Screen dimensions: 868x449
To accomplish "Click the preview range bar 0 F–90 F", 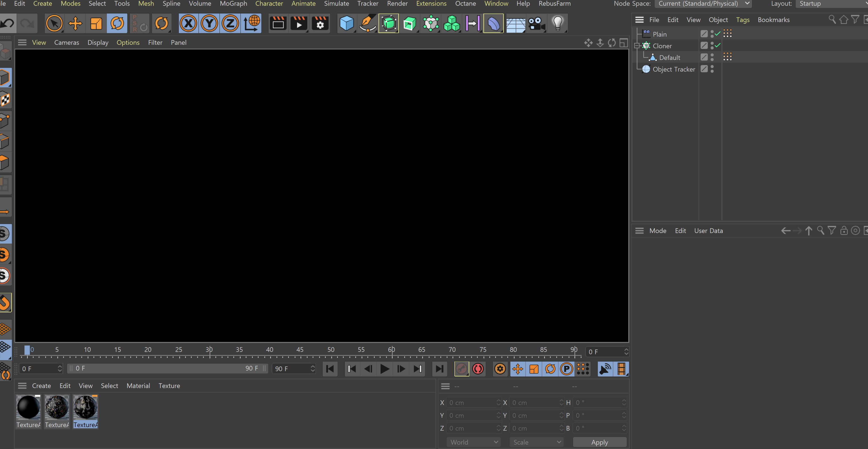I will (x=167, y=369).
